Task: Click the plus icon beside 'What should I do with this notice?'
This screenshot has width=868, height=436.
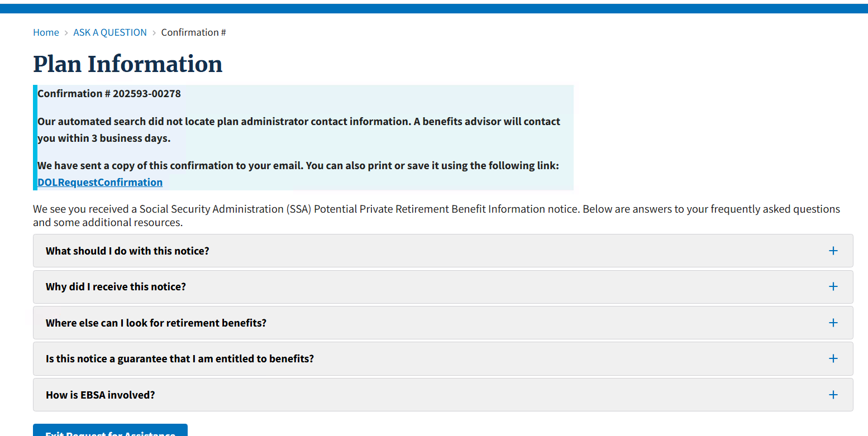Action: coord(833,251)
